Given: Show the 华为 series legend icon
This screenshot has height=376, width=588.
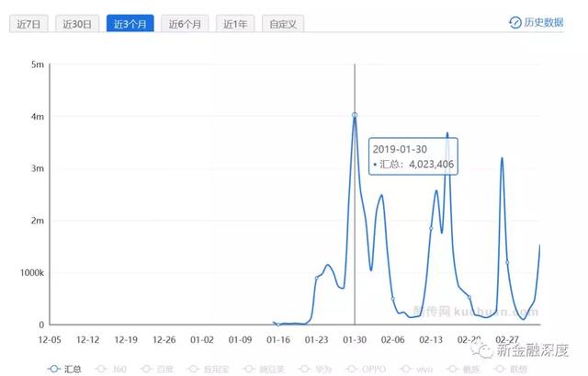Looking at the screenshot, I should click(305, 370).
